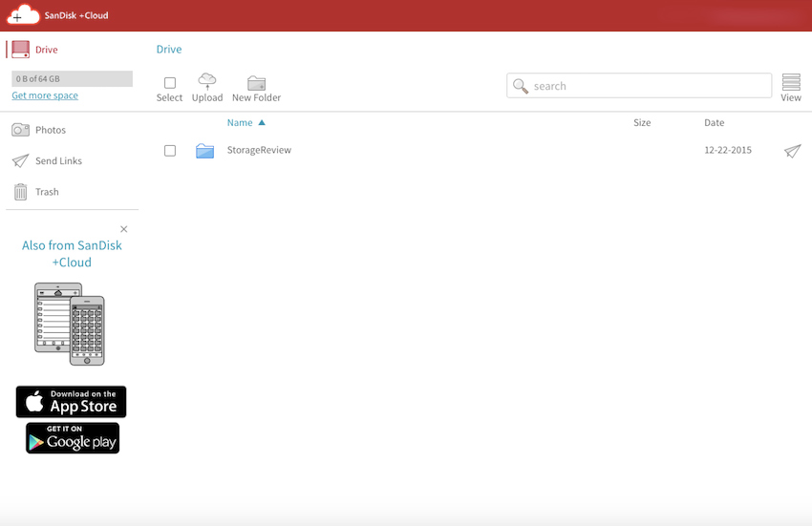Focus the search input field
The width and height of the screenshot is (812, 526).
coord(639,85)
